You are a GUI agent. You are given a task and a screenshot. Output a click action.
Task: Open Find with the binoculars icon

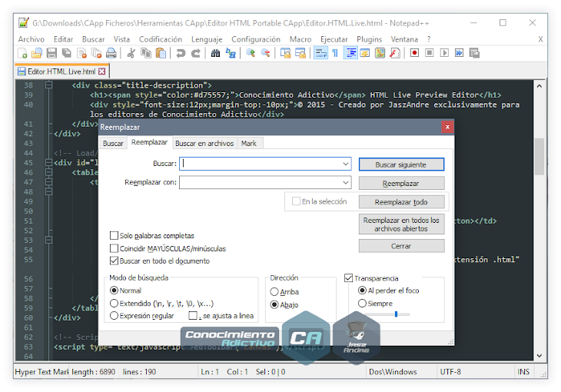(x=215, y=53)
